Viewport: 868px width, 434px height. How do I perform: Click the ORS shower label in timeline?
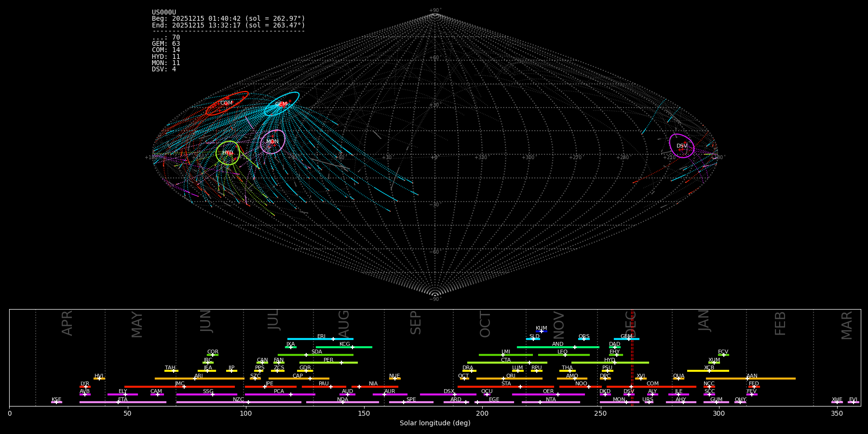(x=584, y=337)
